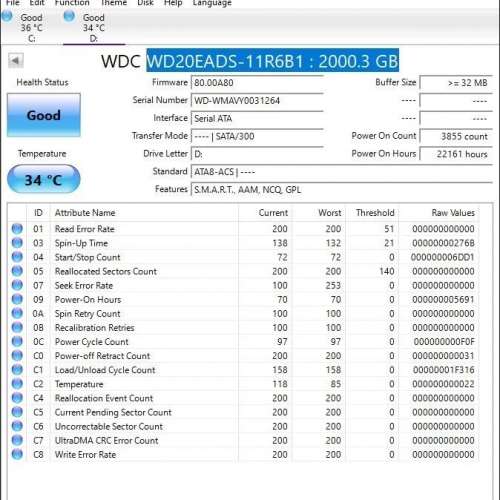Click status icon for Spin-Up Time
The height and width of the screenshot is (500, 500).
tap(17, 243)
